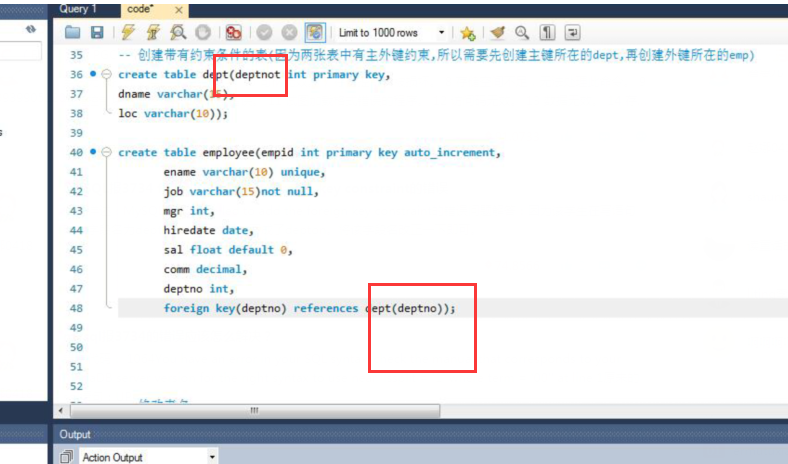Close the code* tab
Viewport: 788px width, 464px height.
[178, 10]
